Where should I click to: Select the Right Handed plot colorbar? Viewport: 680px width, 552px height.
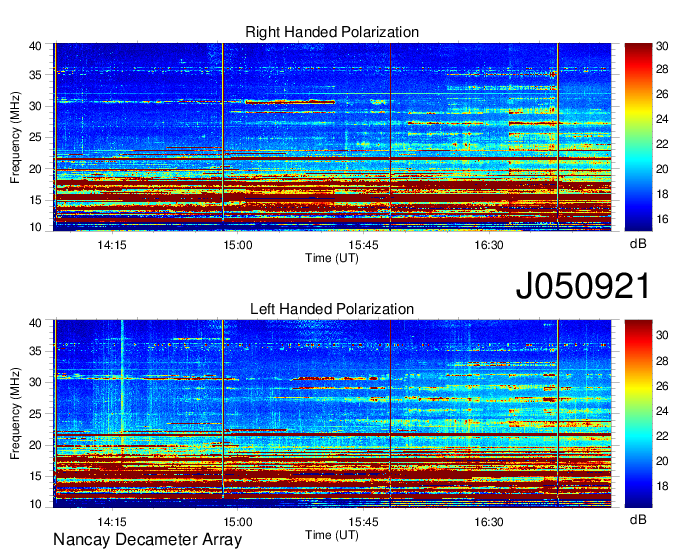638,137
